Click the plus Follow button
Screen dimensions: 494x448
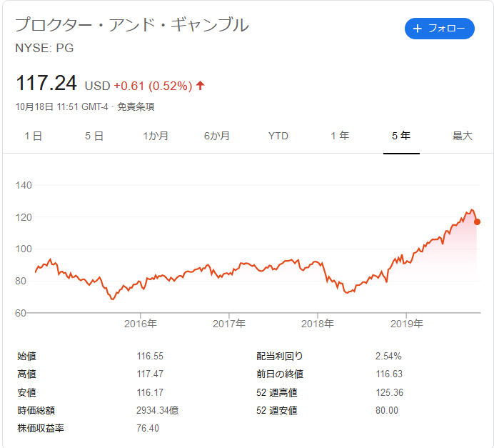(440, 29)
